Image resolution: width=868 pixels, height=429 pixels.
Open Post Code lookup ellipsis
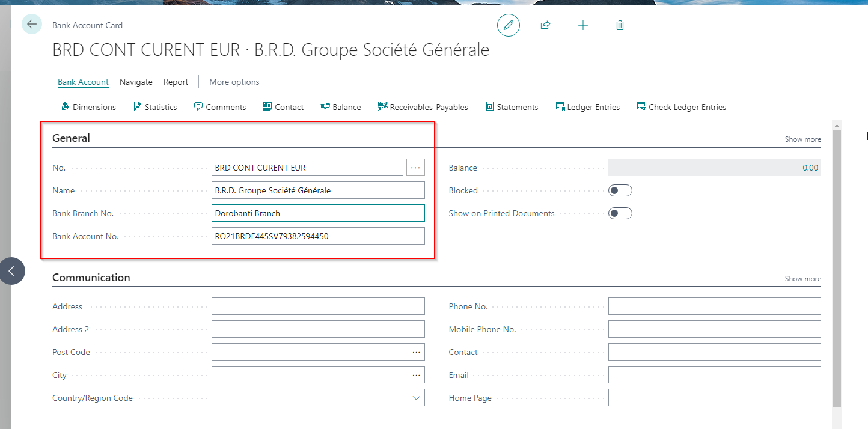[x=417, y=352]
